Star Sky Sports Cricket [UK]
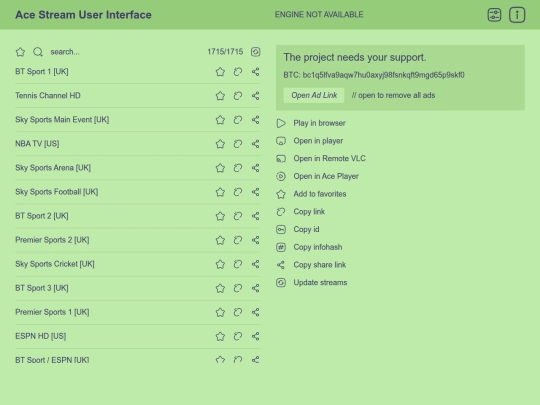 click(220, 264)
